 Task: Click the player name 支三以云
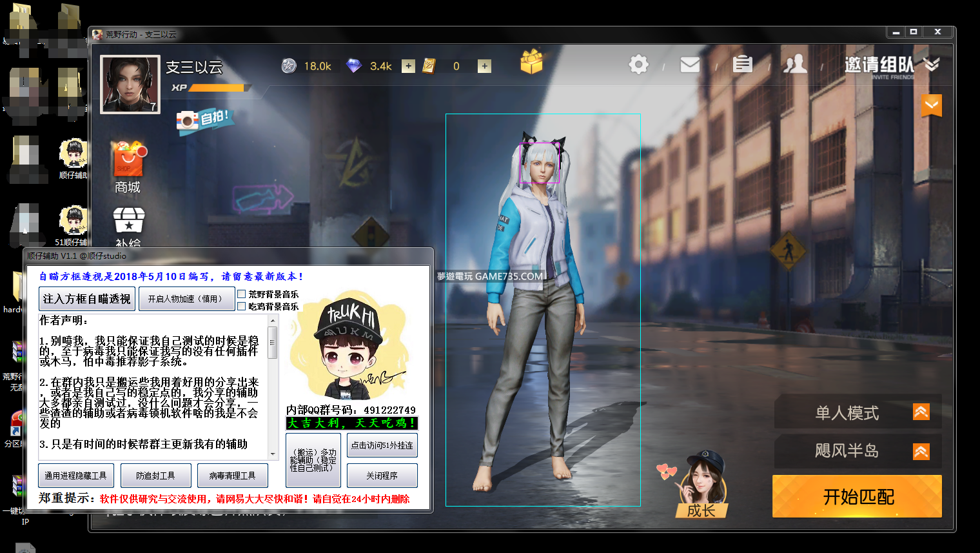click(x=194, y=67)
